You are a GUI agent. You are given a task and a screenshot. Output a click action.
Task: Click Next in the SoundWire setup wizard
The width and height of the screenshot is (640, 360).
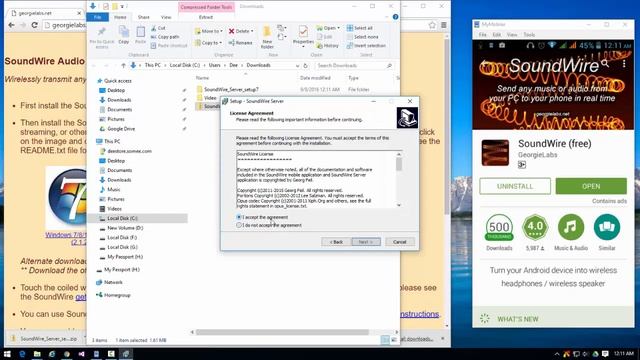tap(366, 242)
